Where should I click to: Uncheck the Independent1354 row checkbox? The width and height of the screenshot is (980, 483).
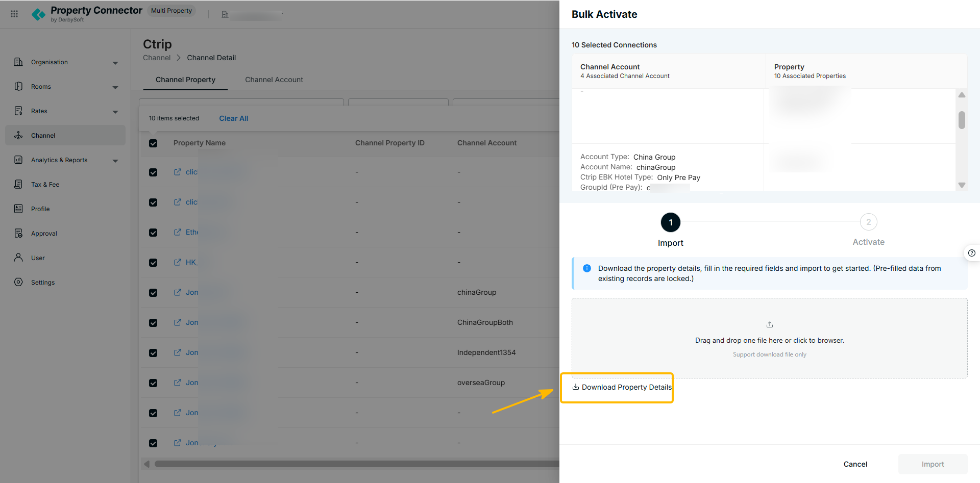(153, 353)
